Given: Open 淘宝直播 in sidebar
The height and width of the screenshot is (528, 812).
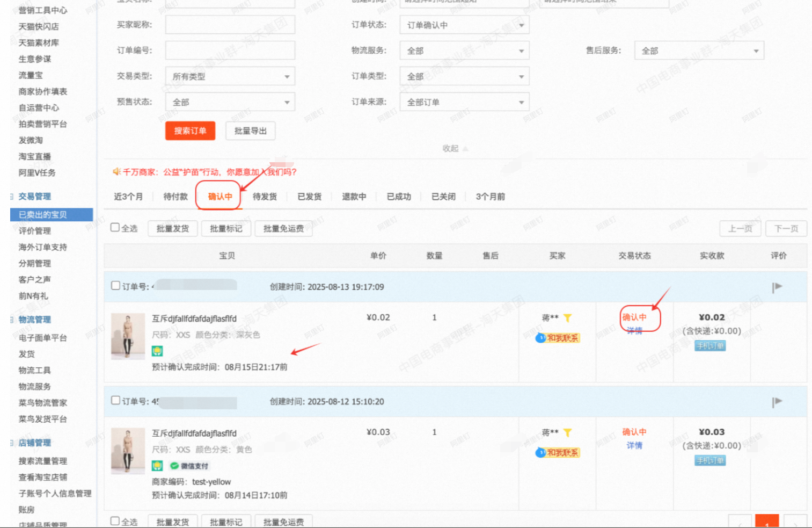Looking at the screenshot, I should pyautogui.click(x=35, y=156).
